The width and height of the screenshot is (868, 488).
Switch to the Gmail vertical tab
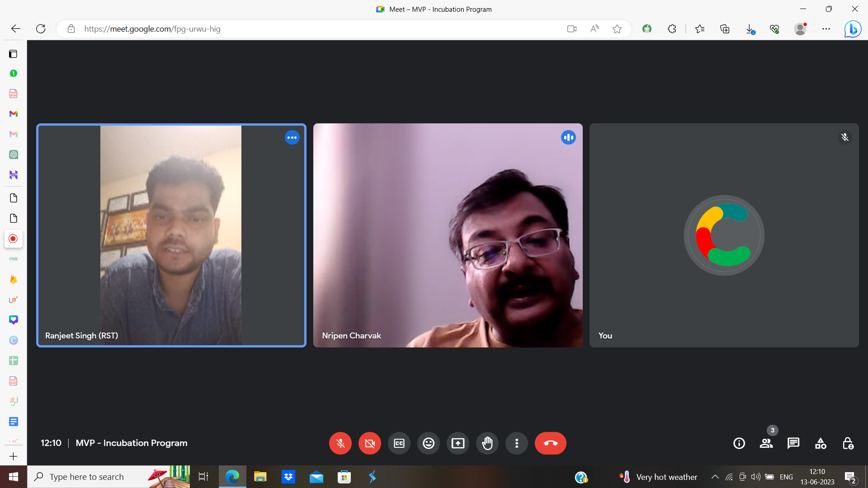pyautogui.click(x=13, y=114)
